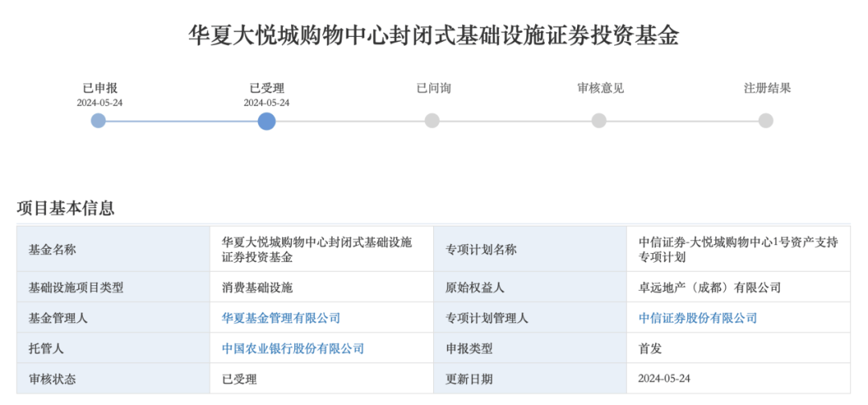Screen dimensions: 868x405
Task: Select the 审核意见 step label
Action: 600,88
